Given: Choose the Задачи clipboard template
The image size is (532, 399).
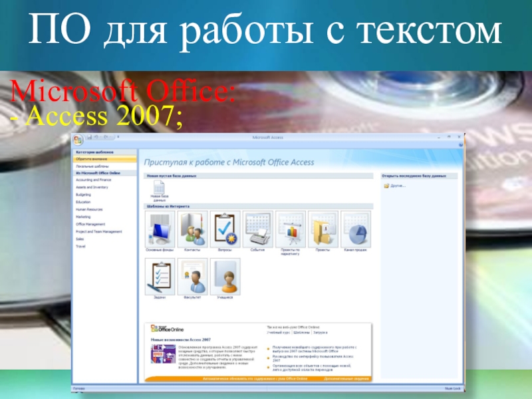Looking at the screenshot, I should 160,276.
